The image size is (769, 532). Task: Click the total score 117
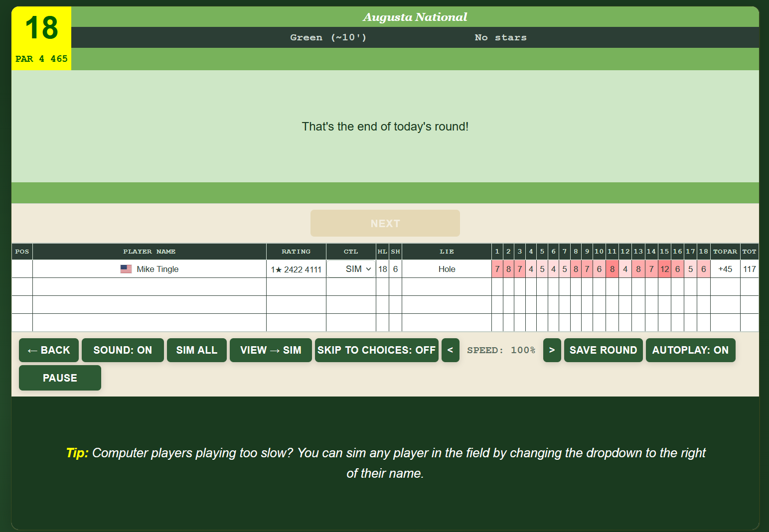click(750, 269)
